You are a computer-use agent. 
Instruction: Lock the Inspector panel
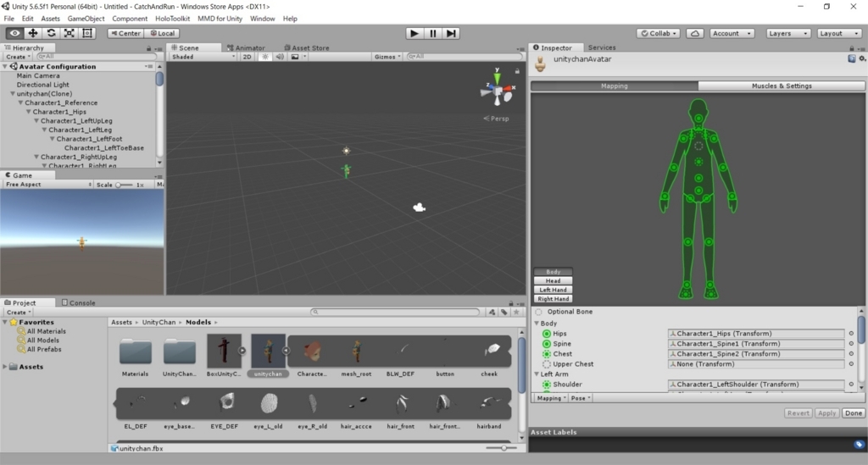pyautogui.click(x=852, y=48)
